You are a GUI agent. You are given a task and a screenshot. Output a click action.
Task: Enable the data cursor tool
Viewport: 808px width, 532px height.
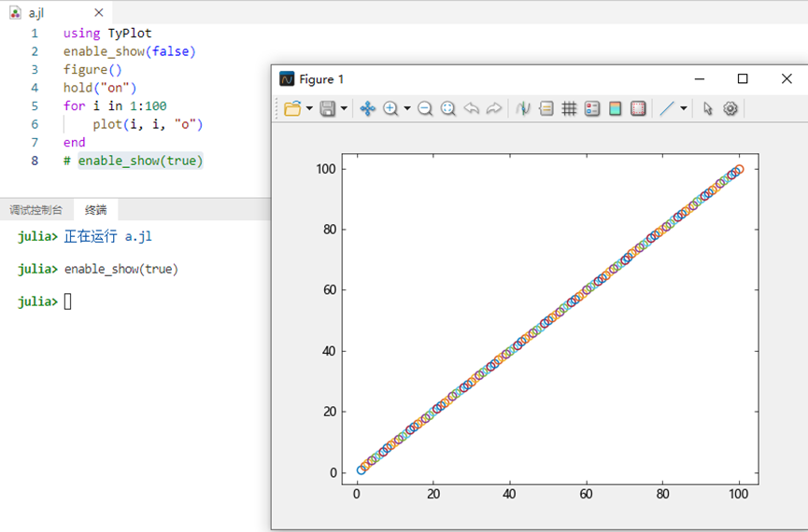point(523,108)
